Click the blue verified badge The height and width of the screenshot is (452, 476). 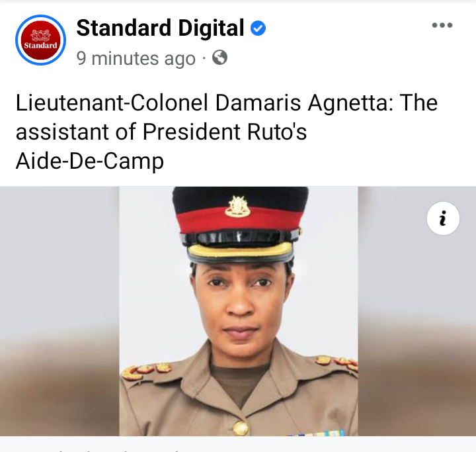click(258, 28)
